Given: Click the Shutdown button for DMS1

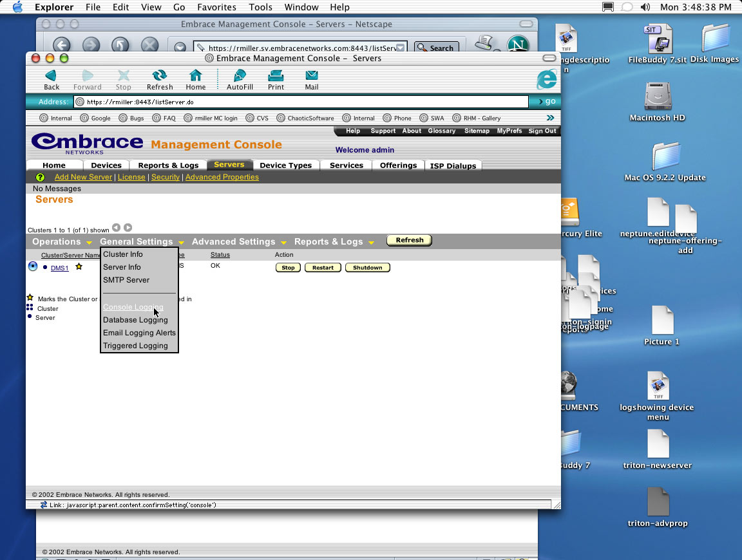Looking at the screenshot, I should click(x=367, y=268).
